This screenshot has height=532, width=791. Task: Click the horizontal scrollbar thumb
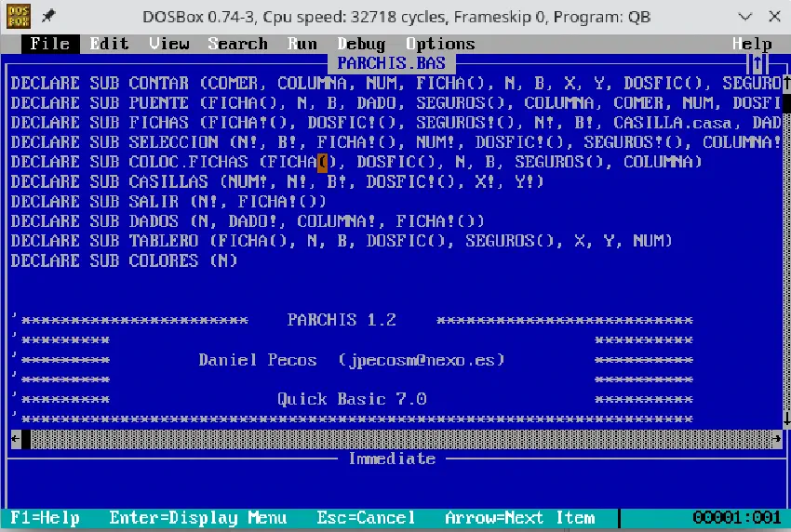pos(26,439)
